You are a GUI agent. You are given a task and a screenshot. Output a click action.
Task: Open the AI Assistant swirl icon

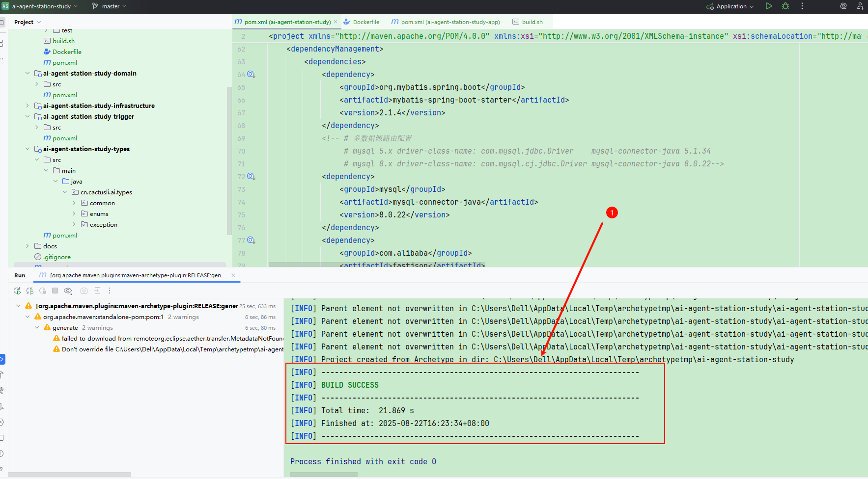843,6
